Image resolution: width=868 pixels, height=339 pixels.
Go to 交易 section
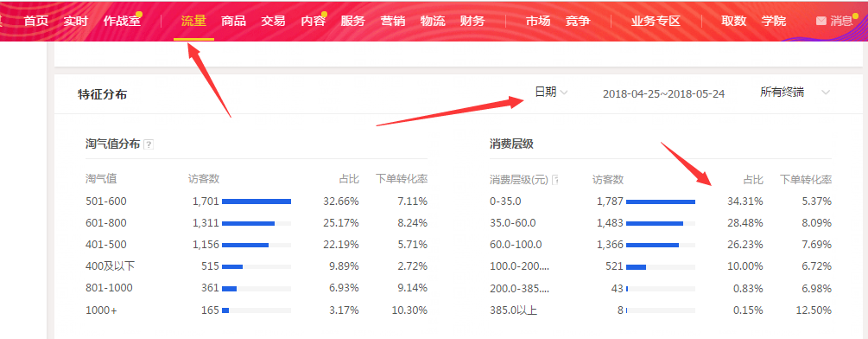tap(274, 21)
